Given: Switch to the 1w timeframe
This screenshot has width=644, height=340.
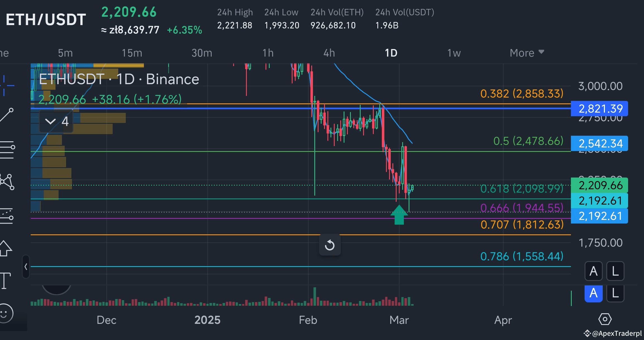Looking at the screenshot, I should pyautogui.click(x=454, y=53).
